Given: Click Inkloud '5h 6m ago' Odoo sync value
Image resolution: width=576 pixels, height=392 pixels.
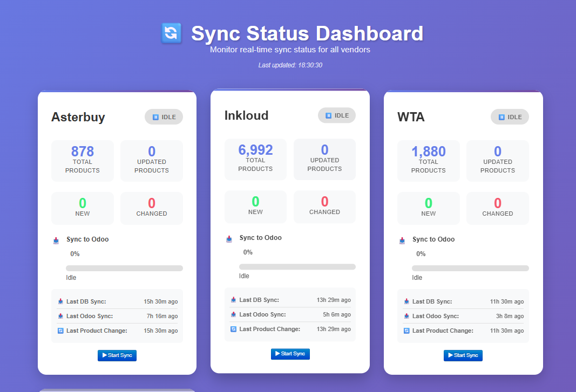Looking at the screenshot, I should coord(337,314).
